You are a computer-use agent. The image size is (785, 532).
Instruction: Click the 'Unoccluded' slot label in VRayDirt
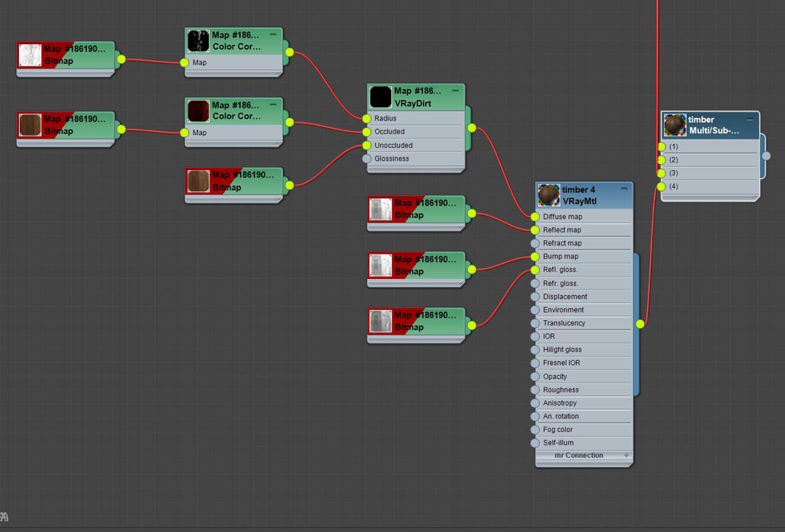pyautogui.click(x=393, y=145)
